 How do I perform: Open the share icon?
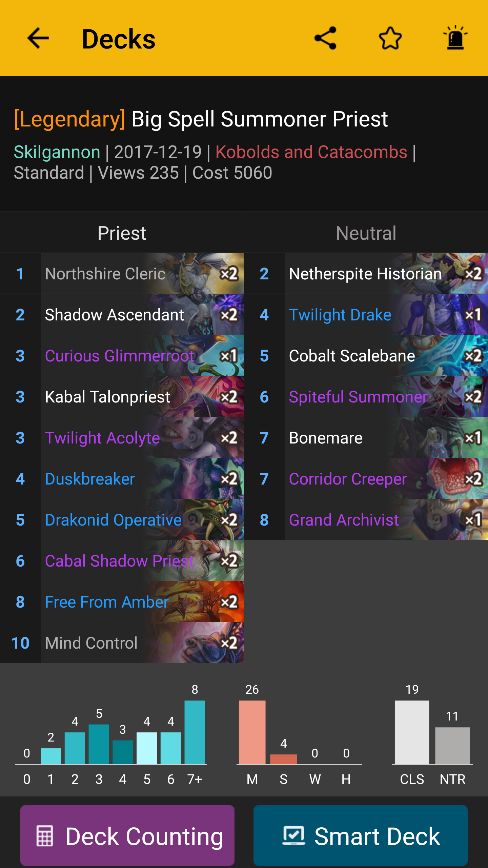[x=325, y=38]
